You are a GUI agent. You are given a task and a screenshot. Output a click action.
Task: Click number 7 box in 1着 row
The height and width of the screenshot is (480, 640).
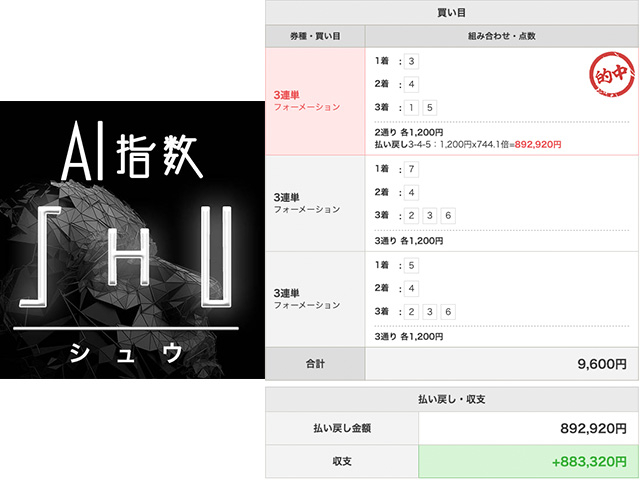pyautogui.click(x=411, y=169)
